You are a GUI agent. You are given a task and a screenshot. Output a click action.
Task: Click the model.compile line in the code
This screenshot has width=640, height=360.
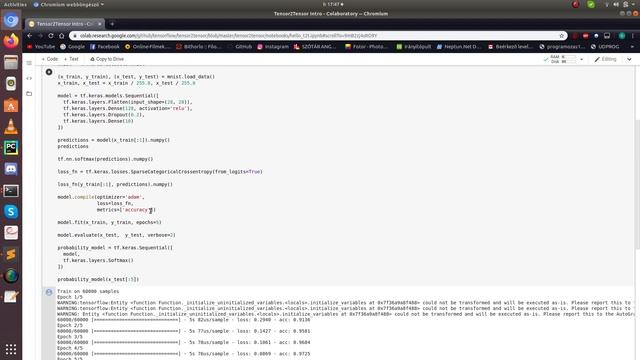(x=101, y=197)
